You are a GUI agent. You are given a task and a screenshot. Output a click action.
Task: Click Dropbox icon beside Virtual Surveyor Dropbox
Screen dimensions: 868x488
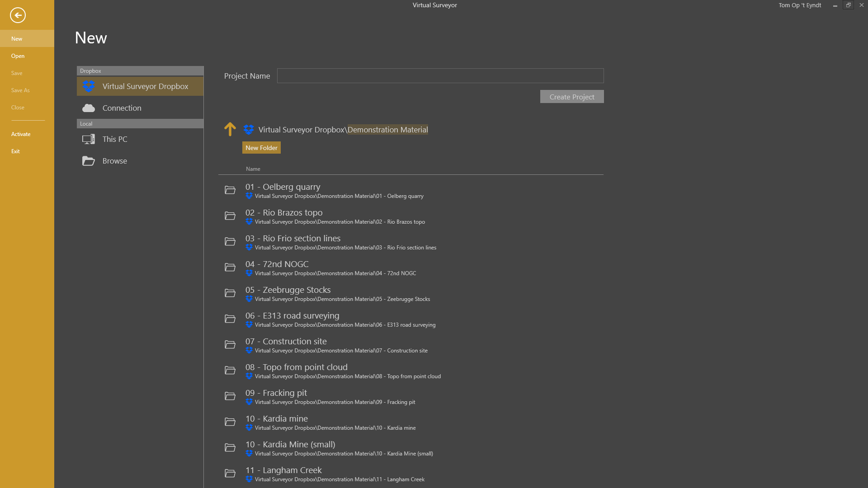[89, 86]
